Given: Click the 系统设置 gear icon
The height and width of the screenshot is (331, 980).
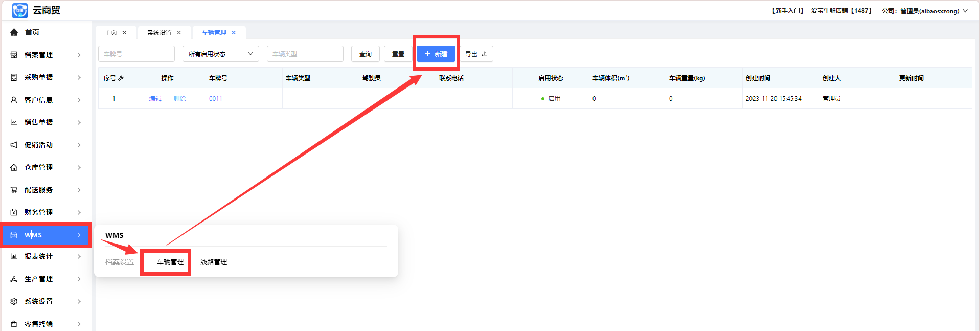Looking at the screenshot, I should coord(14,301).
